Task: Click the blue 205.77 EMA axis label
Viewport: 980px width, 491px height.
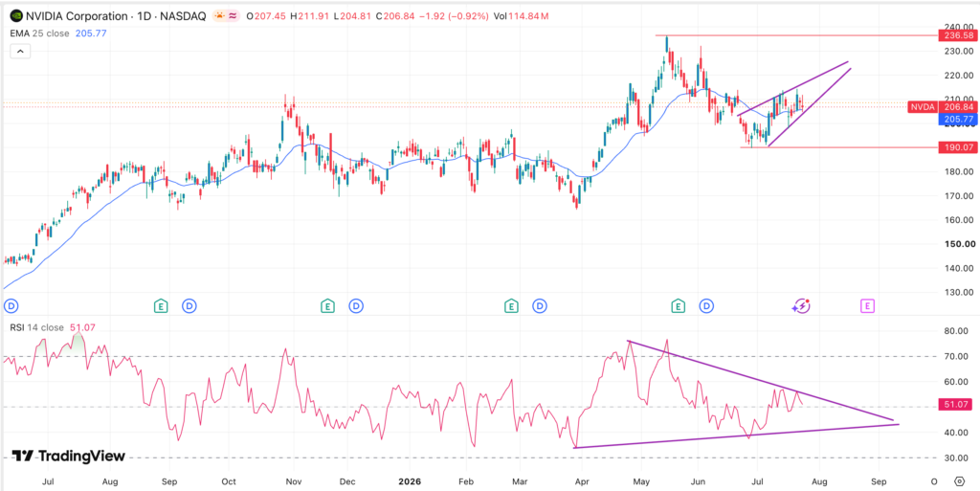Action: [956, 119]
